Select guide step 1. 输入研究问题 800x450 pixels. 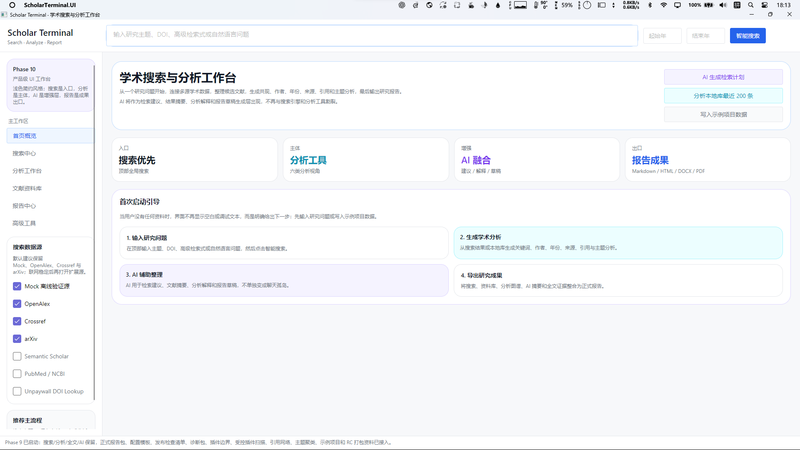pos(284,243)
